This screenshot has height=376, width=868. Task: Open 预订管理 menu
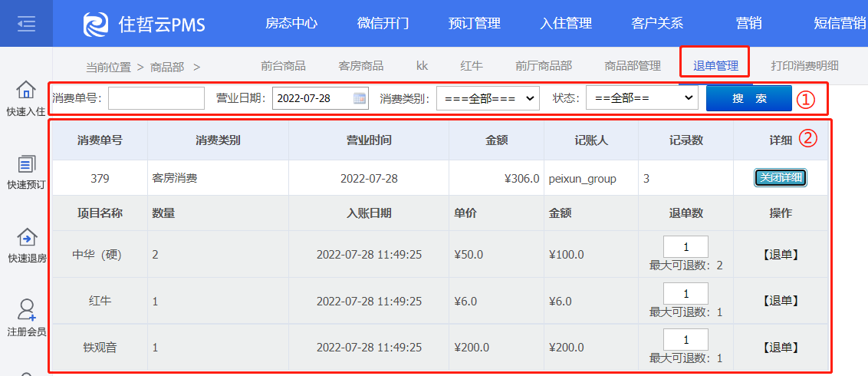(x=475, y=23)
